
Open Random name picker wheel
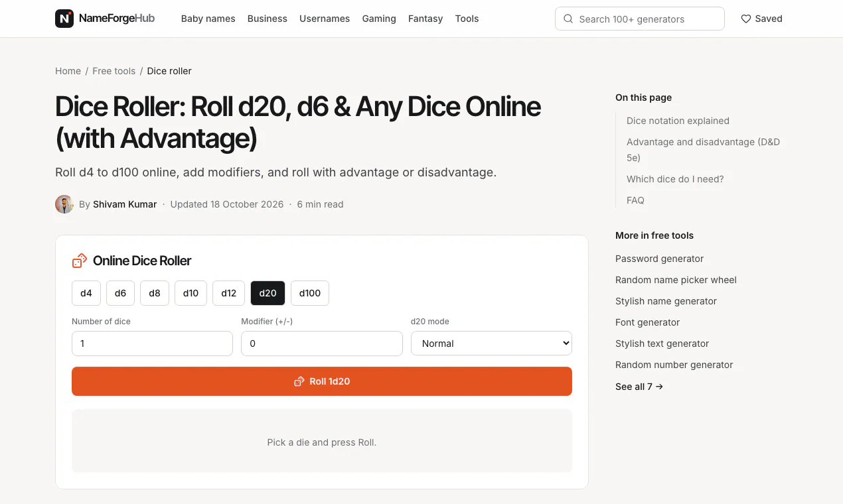click(676, 280)
